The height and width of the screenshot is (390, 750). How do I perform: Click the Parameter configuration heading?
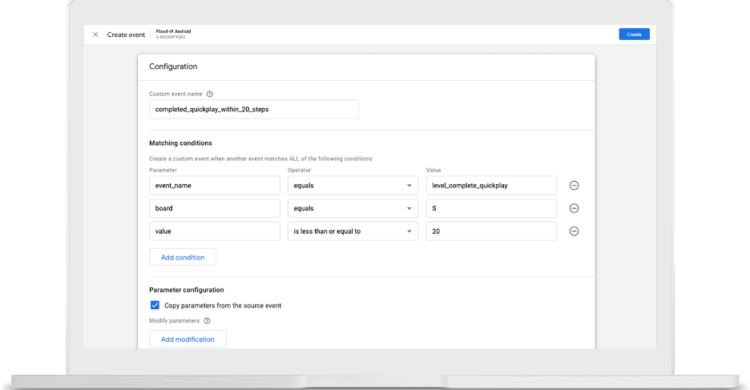187,290
